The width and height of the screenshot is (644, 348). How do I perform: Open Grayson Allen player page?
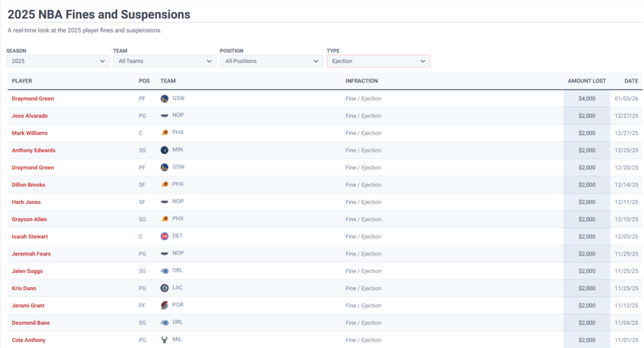pos(29,220)
